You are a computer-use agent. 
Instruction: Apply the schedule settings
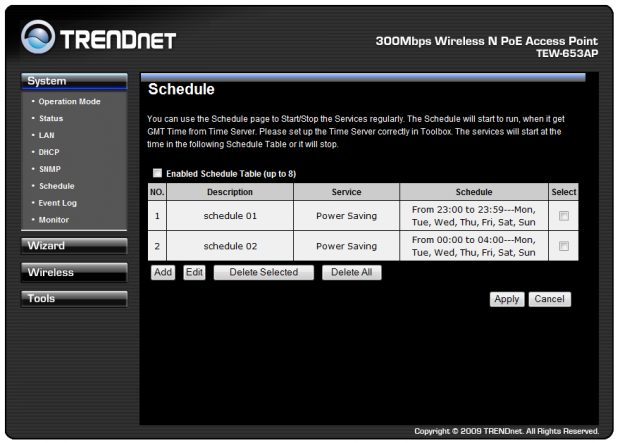(x=507, y=299)
